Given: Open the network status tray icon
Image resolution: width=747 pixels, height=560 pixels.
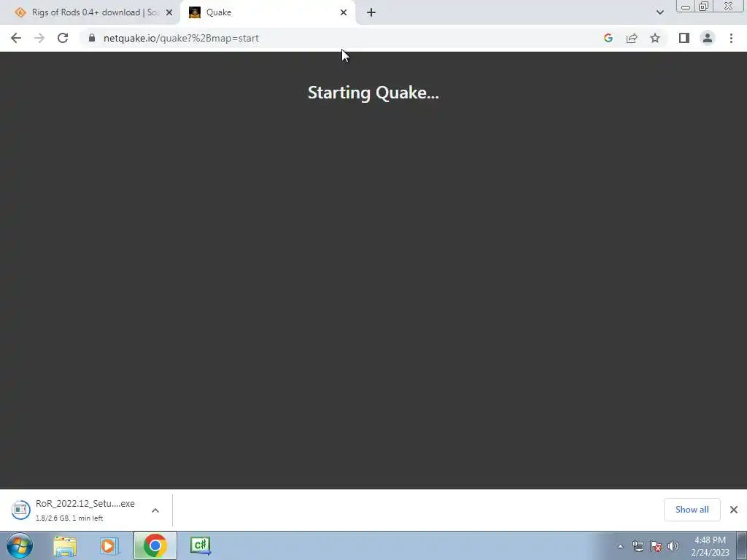Looking at the screenshot, I should tap(638, 546).
